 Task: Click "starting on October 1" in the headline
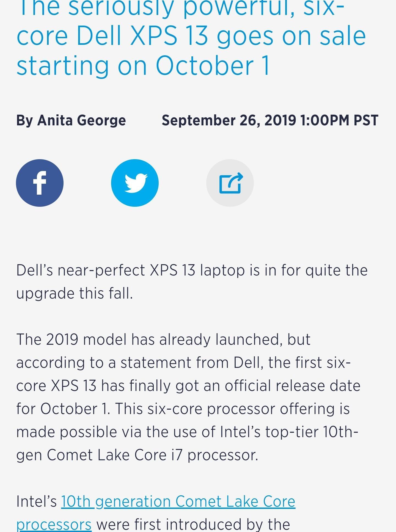click(143, 65)
